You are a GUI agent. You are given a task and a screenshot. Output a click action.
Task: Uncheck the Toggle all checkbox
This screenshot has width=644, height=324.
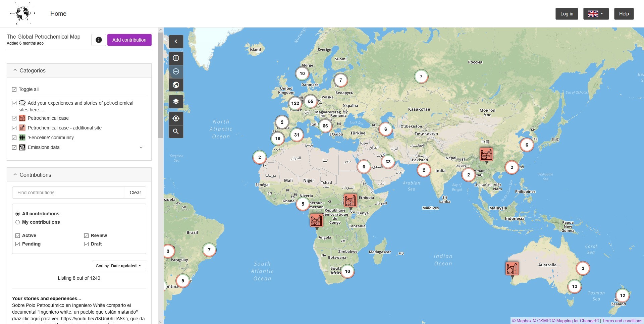(x=14, y=89)
